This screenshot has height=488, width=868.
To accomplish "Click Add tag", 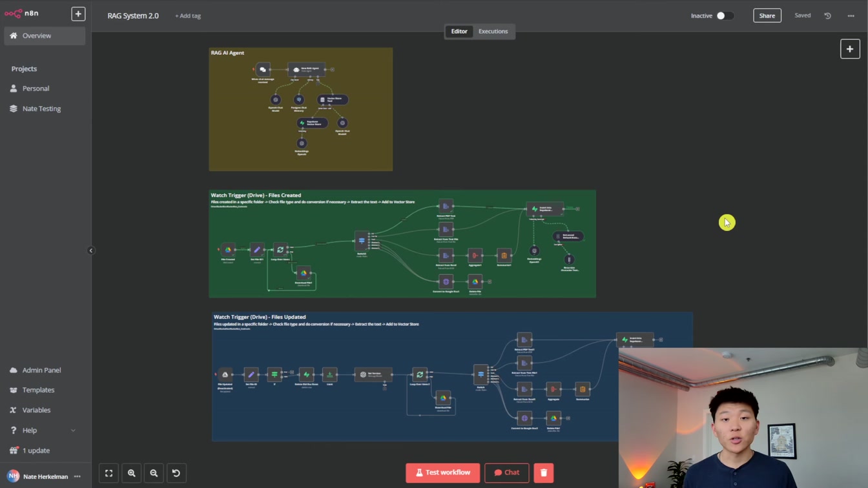I will (x=188, y=15).
